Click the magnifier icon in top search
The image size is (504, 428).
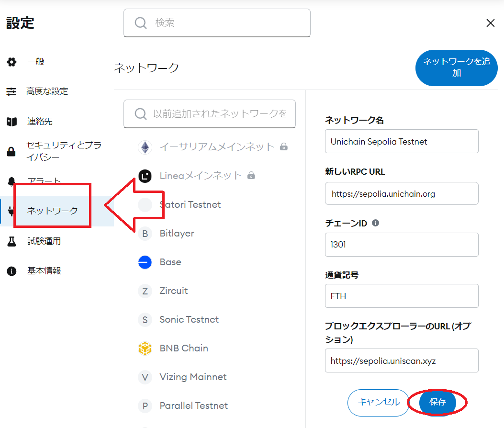(x=140, y=23)
